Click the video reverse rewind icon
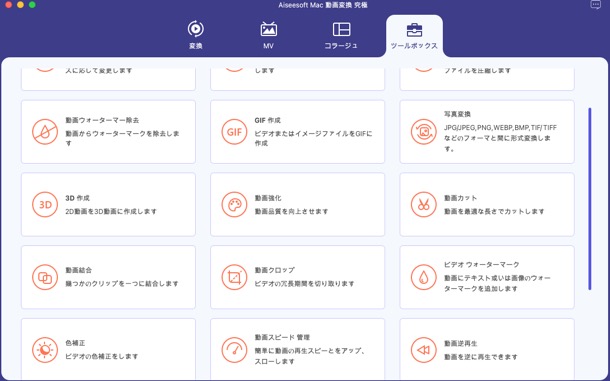This screenshot has width=610, height=381. (x=423, y=350)
